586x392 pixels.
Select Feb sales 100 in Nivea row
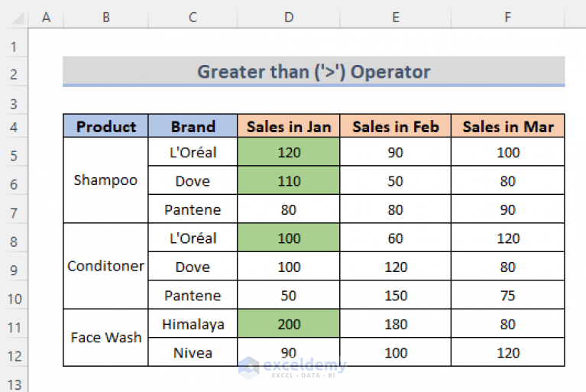(396, 352)
